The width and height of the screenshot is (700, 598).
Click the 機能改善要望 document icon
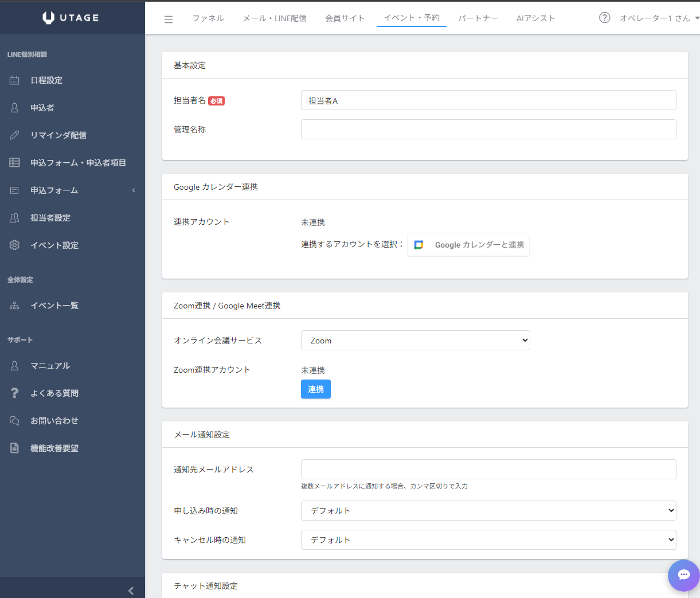click(14, 448)
